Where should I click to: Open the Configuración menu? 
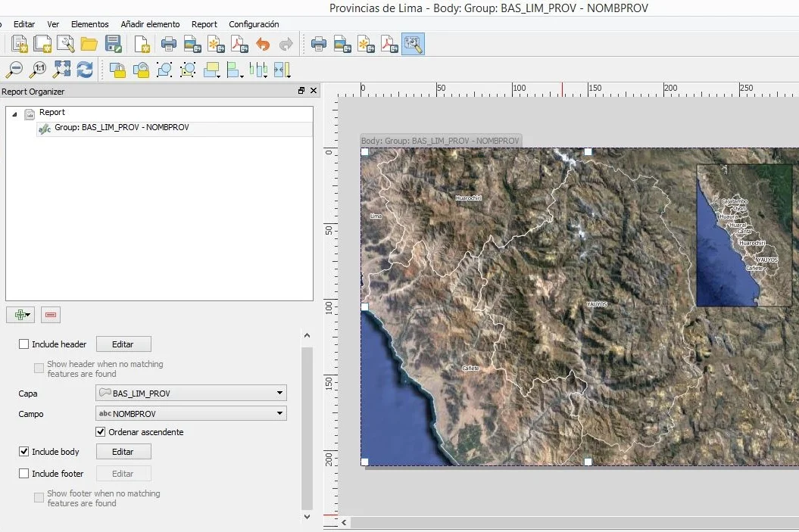coord(254,24)
